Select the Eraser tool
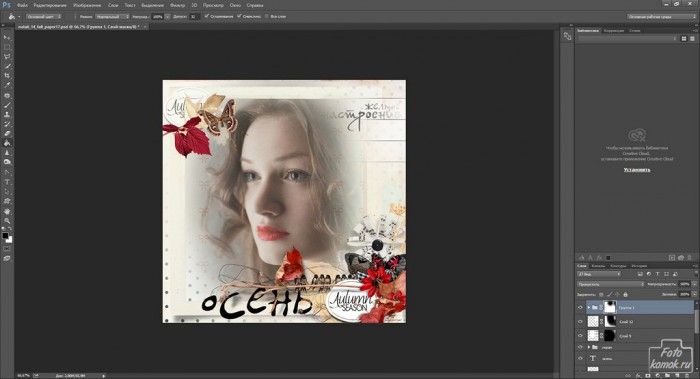Screen dimensions: 700x379 click(7, 133)
